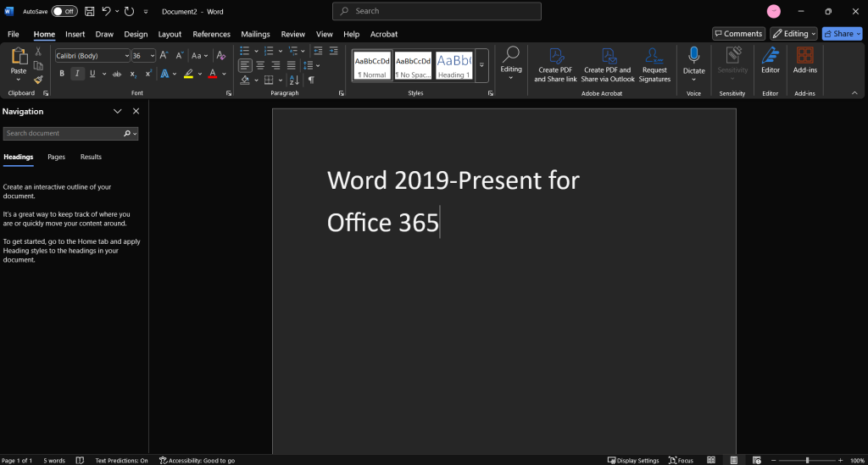868x465 pixels.
Task: Center align the paragraph text
Action: coord(260,65)
